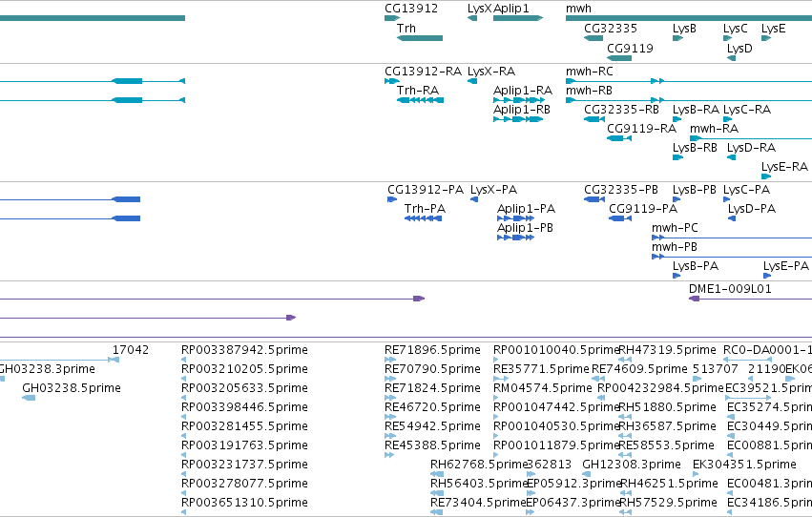The height and width of the screenshot is (517, 812).
Task: Open transcript LysE-RA
Action: [784, 167]
